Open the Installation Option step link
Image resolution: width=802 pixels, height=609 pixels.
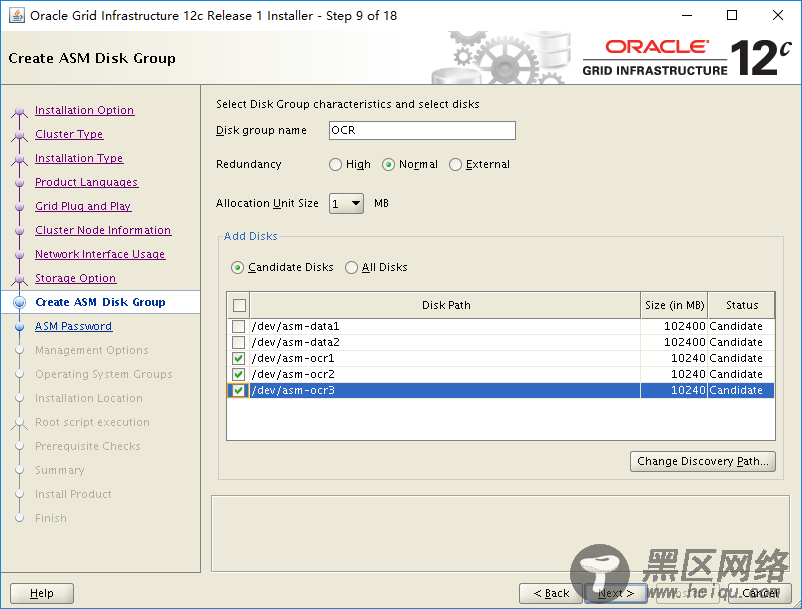(84, 110)
